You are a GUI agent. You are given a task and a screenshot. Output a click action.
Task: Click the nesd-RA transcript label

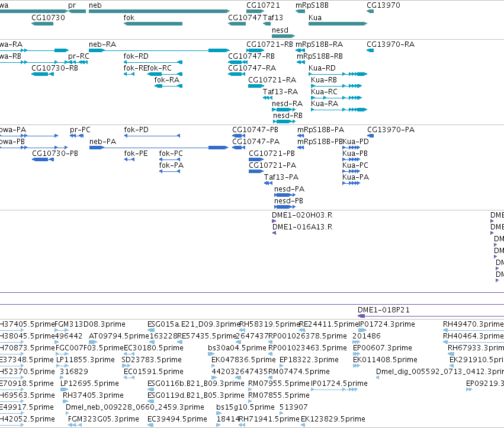pos(287,104)
